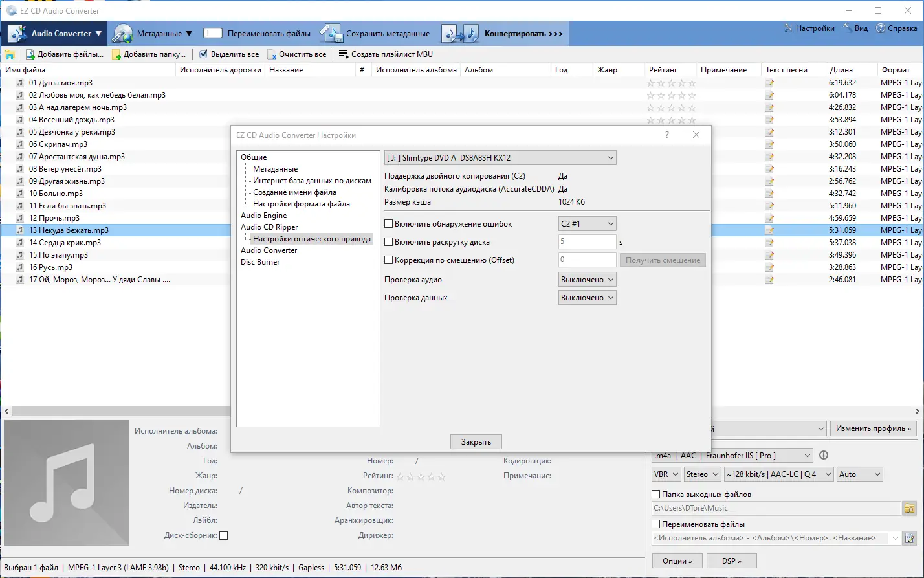This screenshot has height=578, width=924.
Task: Select Интернет база данных по дискам
Action: pos(313,181)
